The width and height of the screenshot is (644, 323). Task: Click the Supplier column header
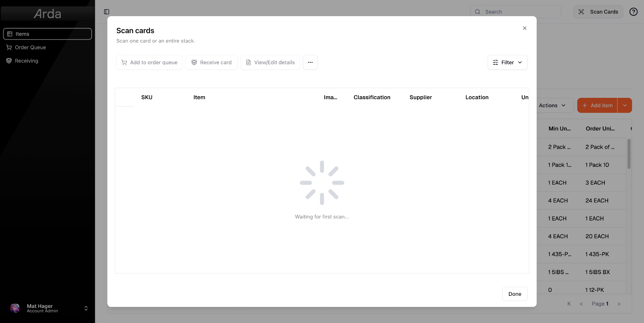421,97
